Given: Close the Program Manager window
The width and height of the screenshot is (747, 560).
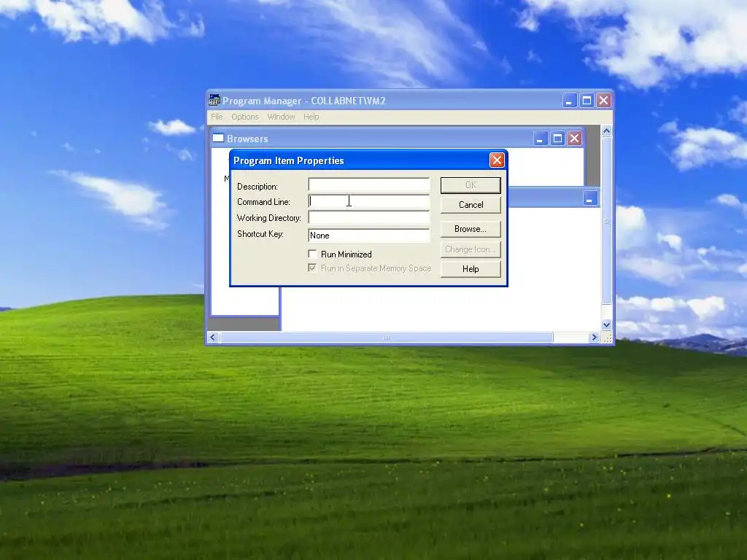Looking at the screenshot, I should tap(603, 101).
